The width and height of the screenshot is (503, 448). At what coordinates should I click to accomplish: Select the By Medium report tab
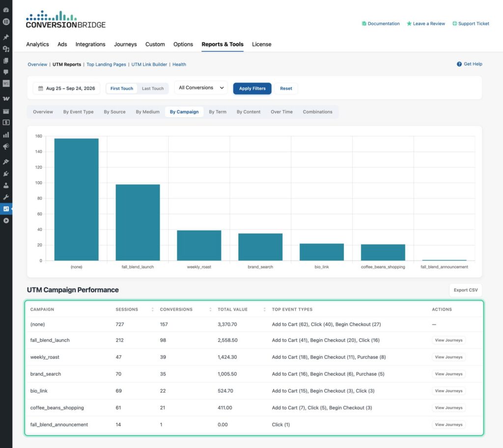(147, 112)
